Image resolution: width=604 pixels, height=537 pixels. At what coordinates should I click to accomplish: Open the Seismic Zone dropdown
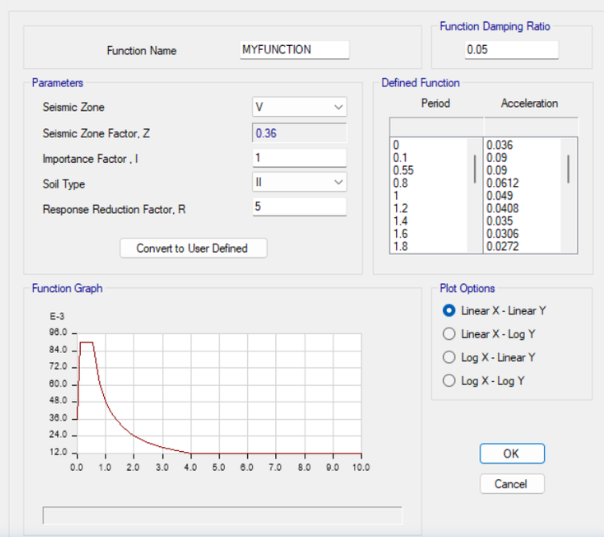coord(299,107)
